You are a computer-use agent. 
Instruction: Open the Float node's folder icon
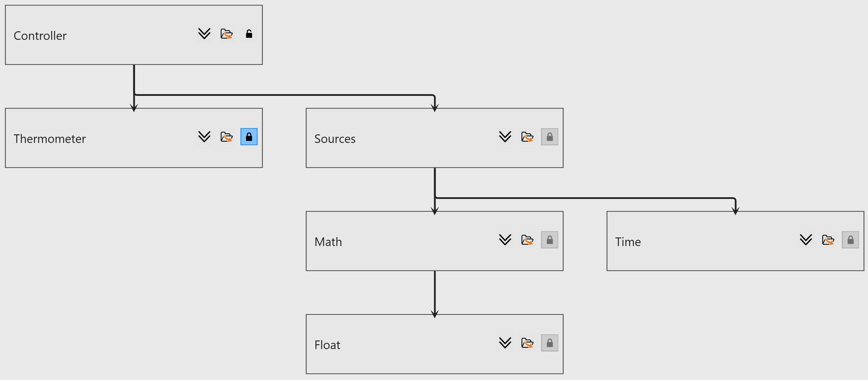point(527,343)
